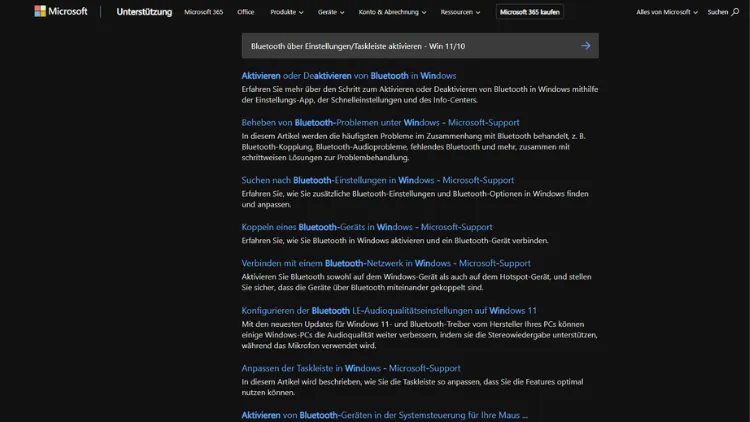Open Beheben von Bluetooth-Problemen result
Image resolution: width=750 pixels, height=422 pixels.
pos(380,122)
